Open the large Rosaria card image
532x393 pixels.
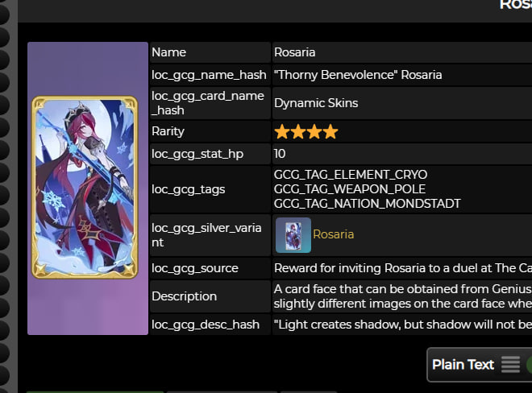(85, 188)
